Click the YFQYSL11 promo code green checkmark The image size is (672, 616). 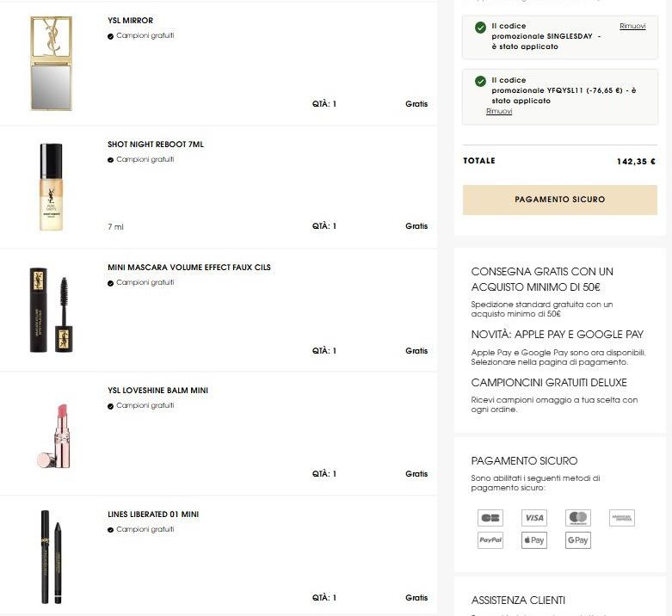pos(480,81)
